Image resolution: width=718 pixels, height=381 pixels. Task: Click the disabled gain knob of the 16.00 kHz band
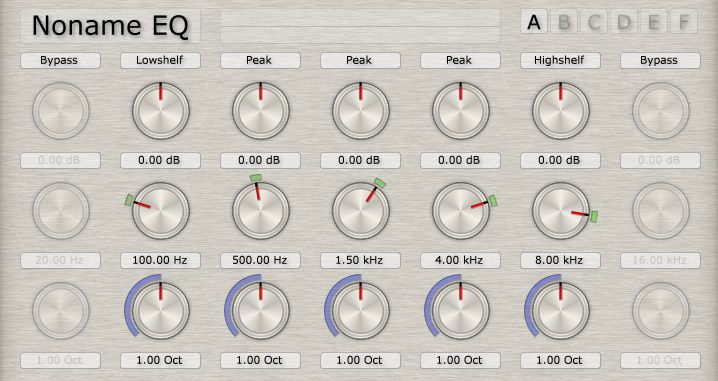(x=661, y=110)
